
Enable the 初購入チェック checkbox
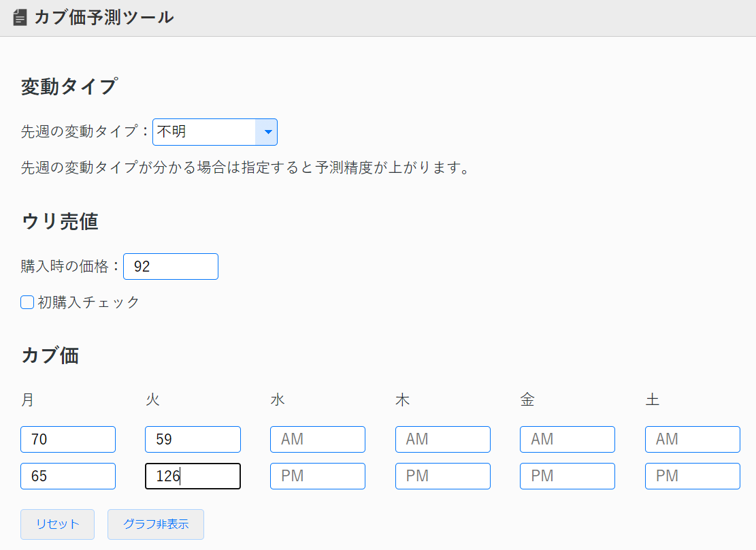27,302
